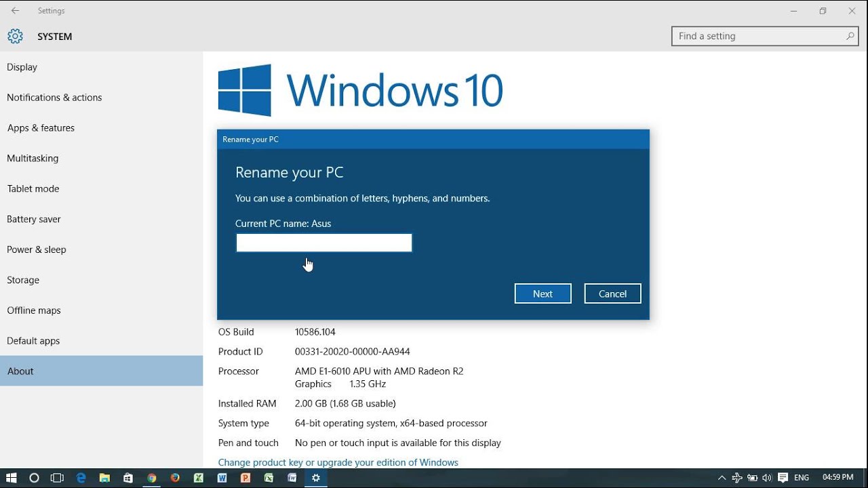Go to Multitasking settings
Viewport: 868px width, 488px height.
coord(102,159)
